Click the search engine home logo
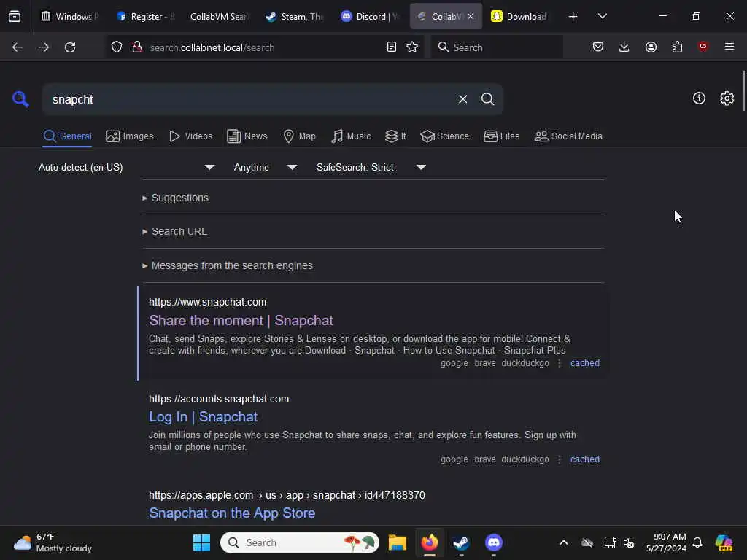The width and height of the screenshot is (747, 560). (x=20, y=99)
